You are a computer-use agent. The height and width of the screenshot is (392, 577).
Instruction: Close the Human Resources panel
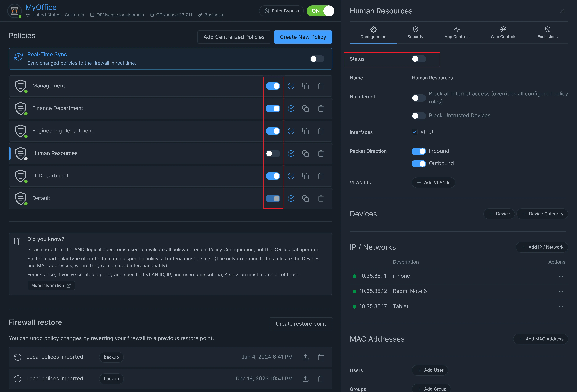(x=562, y=11)
